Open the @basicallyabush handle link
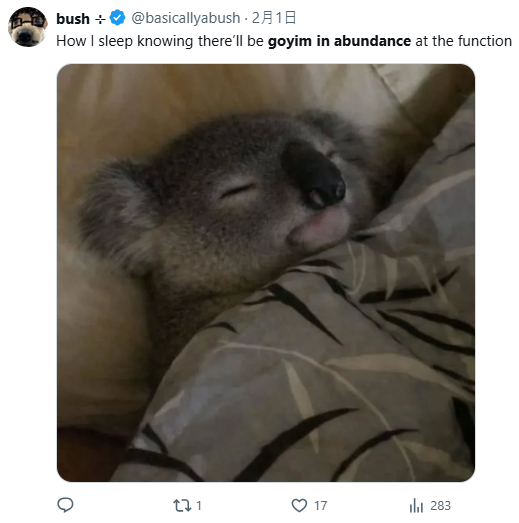Viewport: 519px width, 523px height. point(186,18)
